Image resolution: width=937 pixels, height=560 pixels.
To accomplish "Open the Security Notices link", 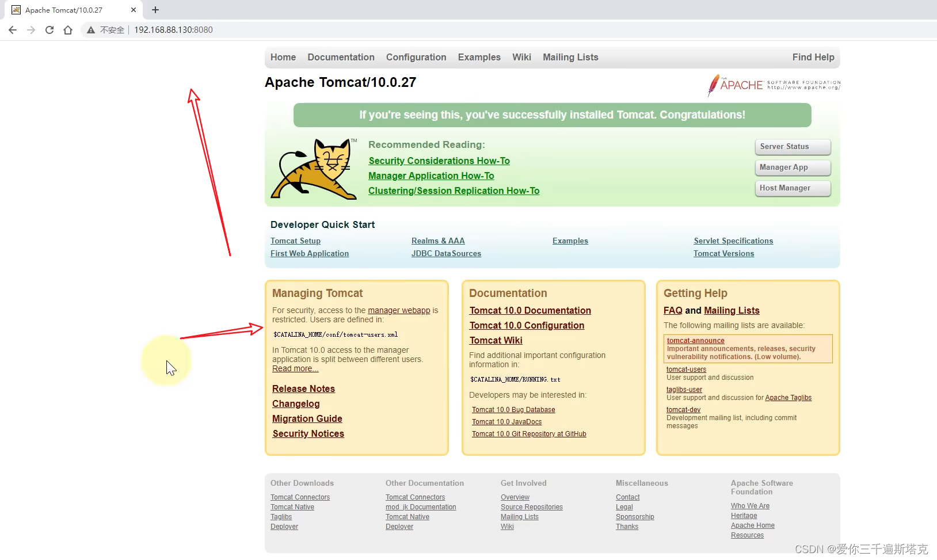I will [308, 434].
